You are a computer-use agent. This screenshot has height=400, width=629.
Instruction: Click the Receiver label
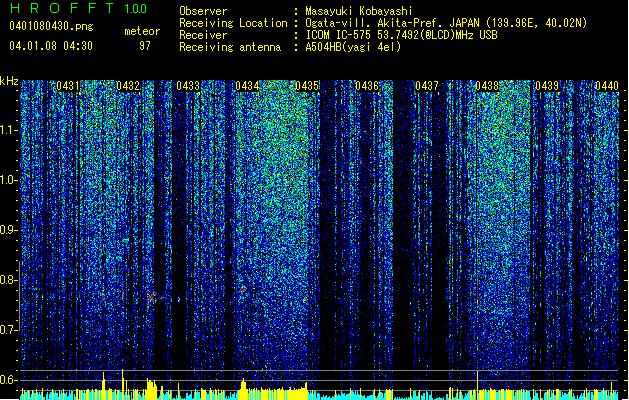pos(203,35)
